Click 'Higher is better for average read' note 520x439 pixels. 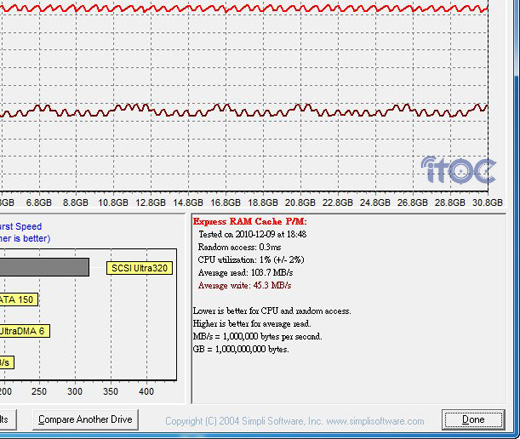tap(252, 323)
